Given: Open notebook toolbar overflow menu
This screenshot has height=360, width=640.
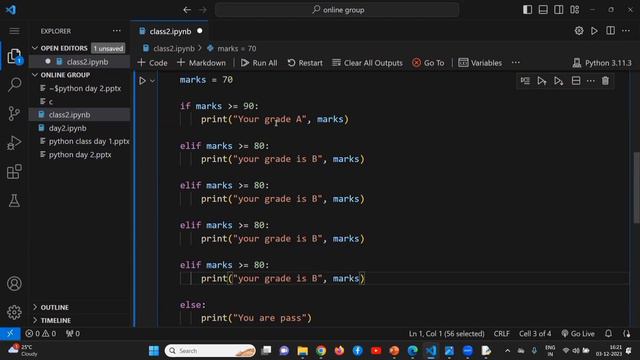Looking at the screenshot, I should point(516,63).
